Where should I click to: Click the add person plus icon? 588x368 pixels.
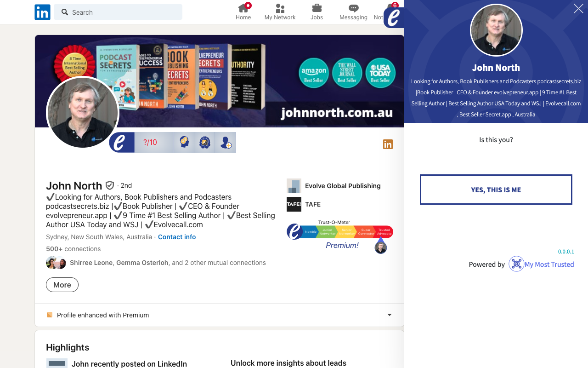[x=225, y=143]
